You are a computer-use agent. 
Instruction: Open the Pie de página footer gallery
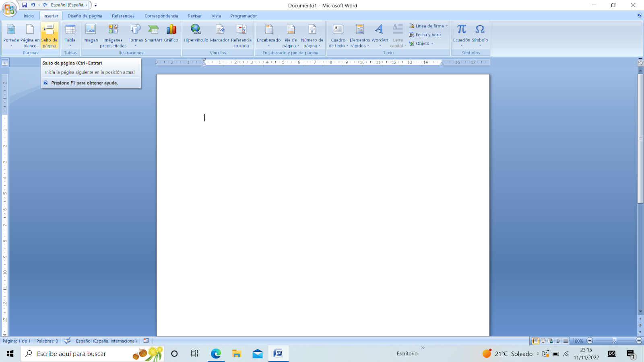click(x=291, y=35)
